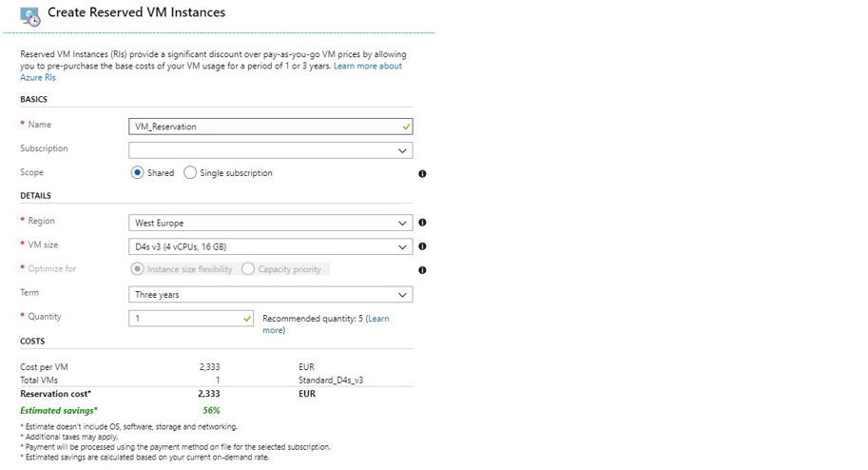View info icon for Optimize for
The height and width of the screenshot is (470, 868).
[x=422, y=270]
